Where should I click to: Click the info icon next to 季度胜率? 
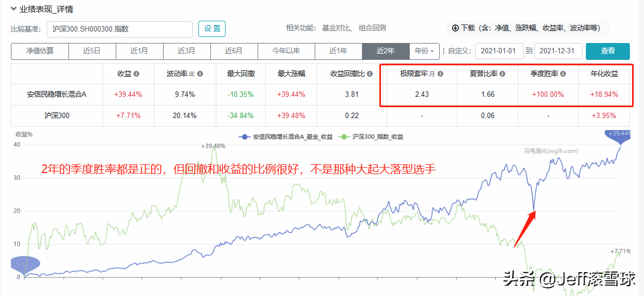click(563, 74)
